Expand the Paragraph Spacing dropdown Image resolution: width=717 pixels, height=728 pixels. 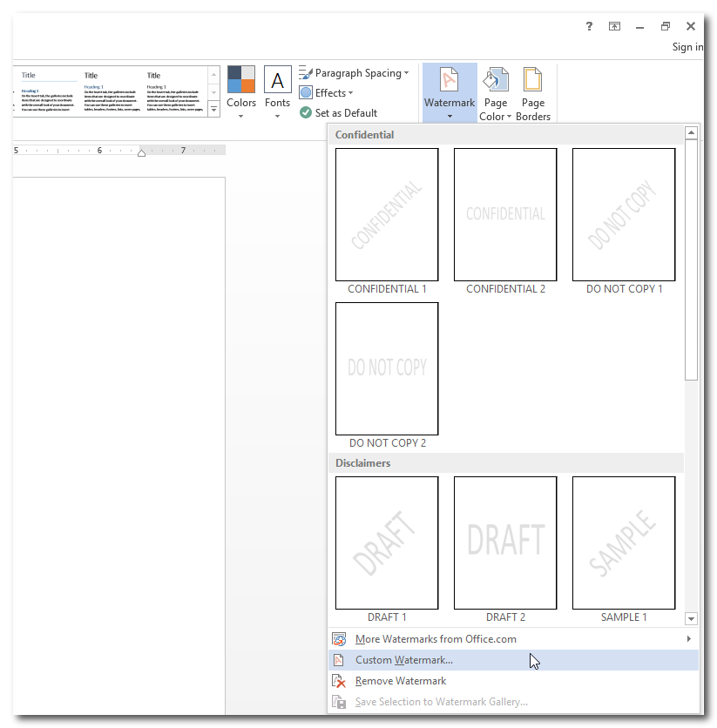click(354, 73)
